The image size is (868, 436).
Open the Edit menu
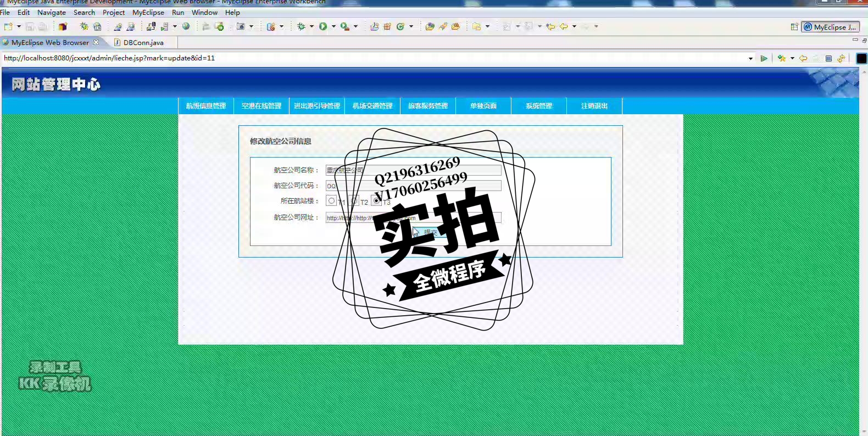click(x=24, y=12)
